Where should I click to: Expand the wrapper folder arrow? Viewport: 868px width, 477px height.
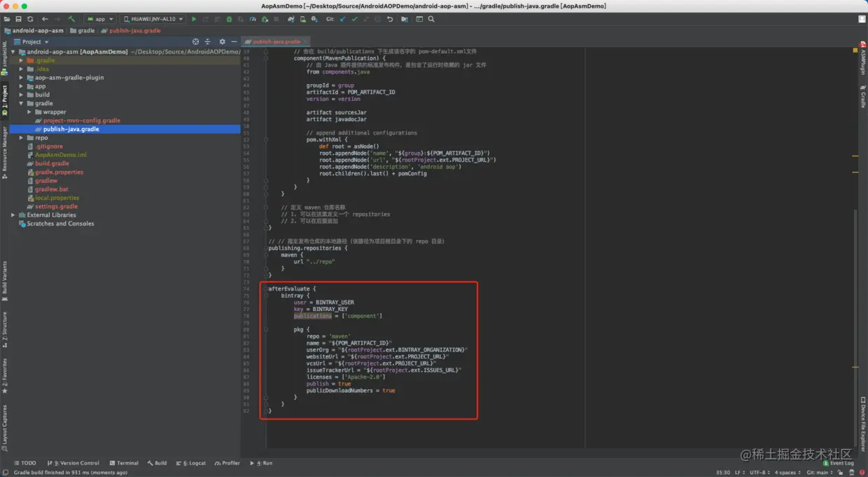tap(29, 111)
